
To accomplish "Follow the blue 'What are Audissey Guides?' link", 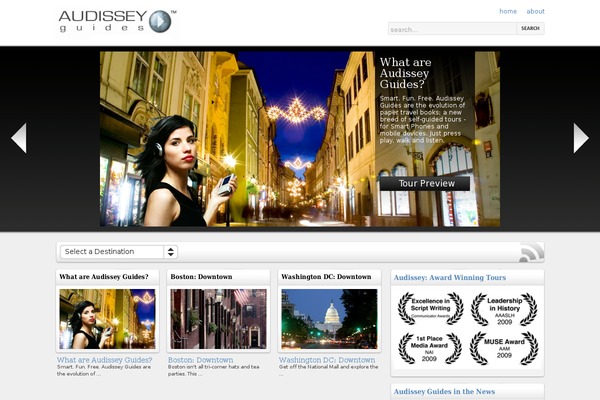I will tap(104, 360).
